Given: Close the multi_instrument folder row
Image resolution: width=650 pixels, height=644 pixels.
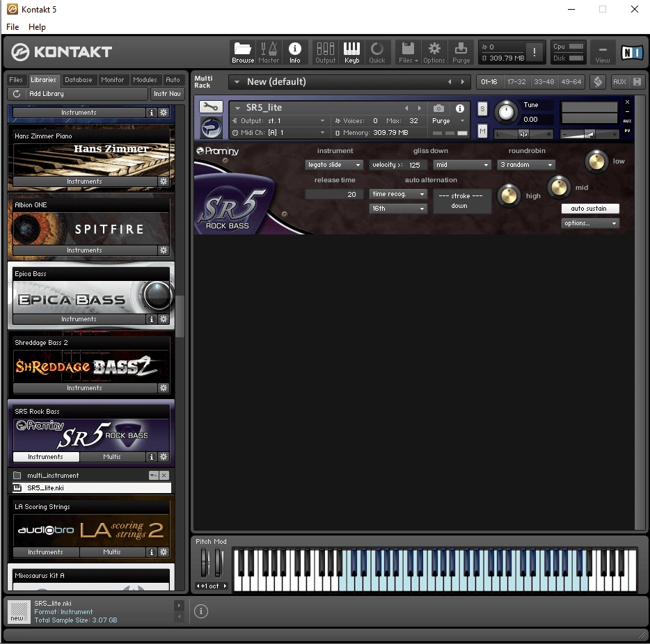Looking at the screenshot, I should (x=164, y=476).
